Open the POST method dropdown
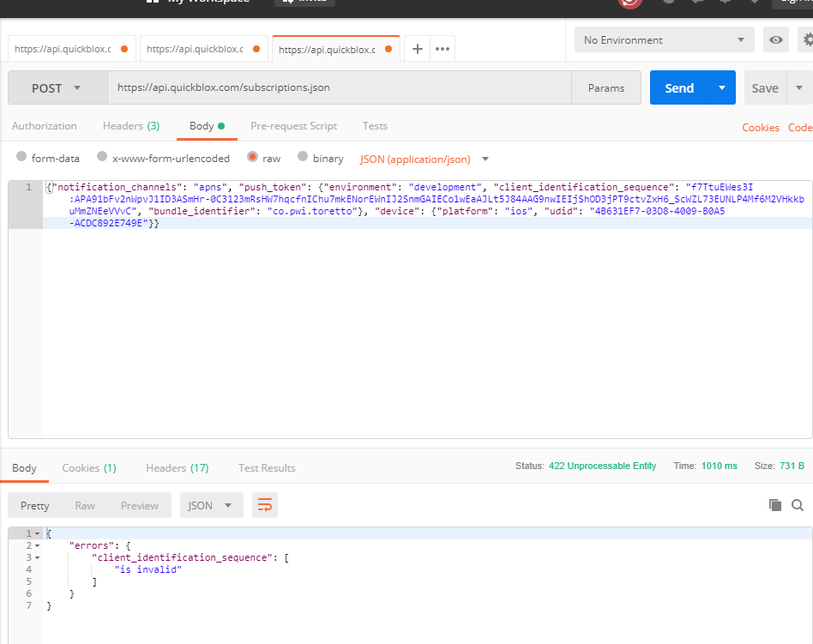The height and width of the screenshot is (644, 813). tap(57, 87)
